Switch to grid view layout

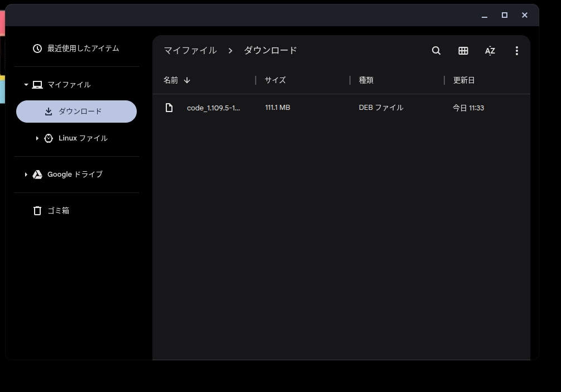(x=463, y=50)
